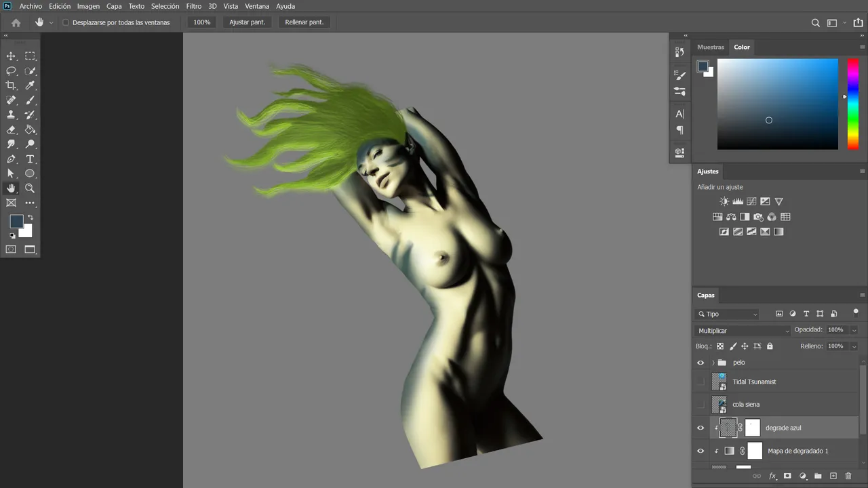The image size is (868, 488).
Task: Open the Selección menu
Action: 165,6
